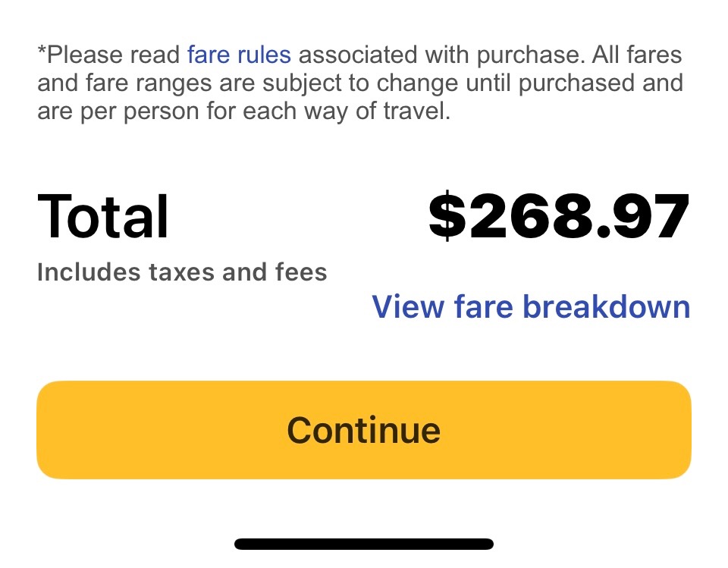Screen dimensions: 728x568
Task: Show the fare breakdown details
Action: [531, 306]
